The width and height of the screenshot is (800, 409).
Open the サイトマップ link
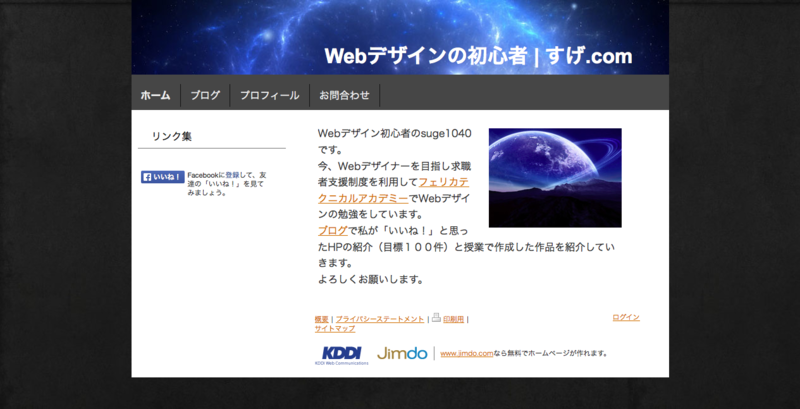tap(335, 329)
